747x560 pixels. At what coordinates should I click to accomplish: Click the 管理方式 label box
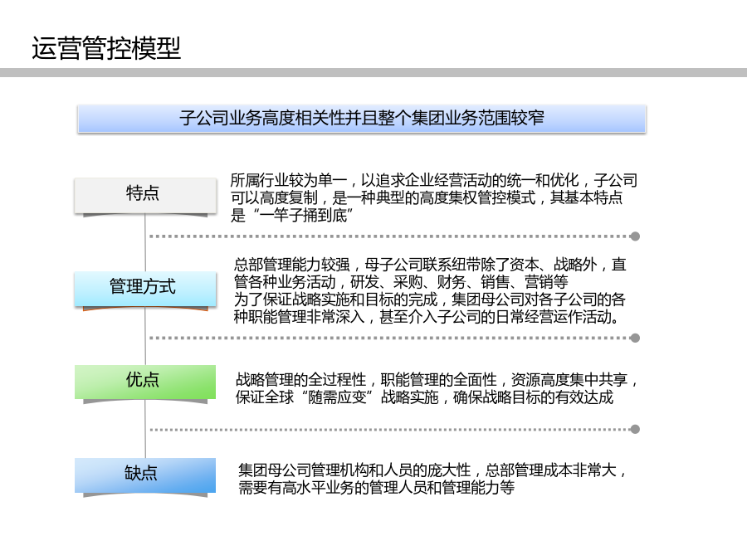(144, 289)
